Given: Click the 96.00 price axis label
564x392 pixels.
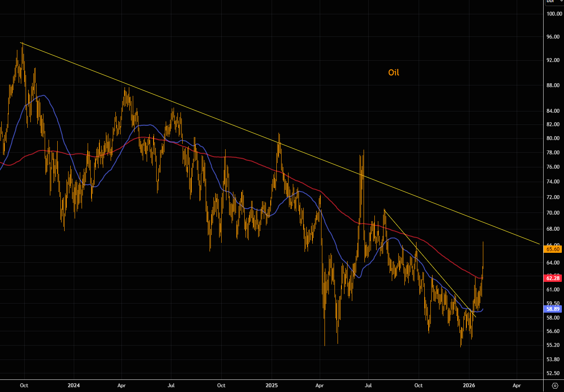Looking at the screenshot, I should pyautogui.click(x=552, y=37).
